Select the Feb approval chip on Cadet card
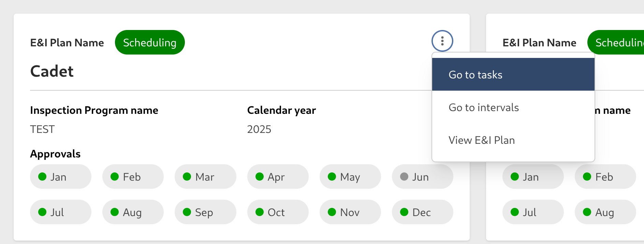 coord(133,177)
